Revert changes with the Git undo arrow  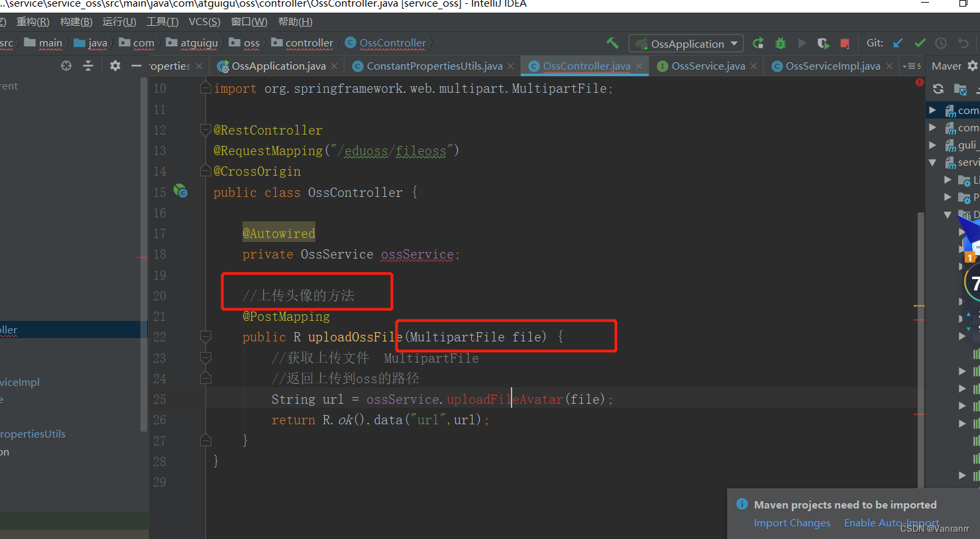click(x=963, y=43)
